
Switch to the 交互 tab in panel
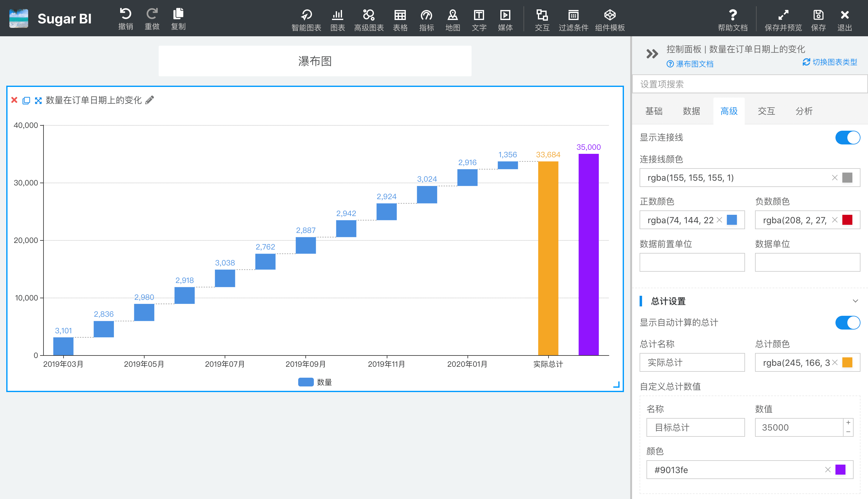pos(766,111)
